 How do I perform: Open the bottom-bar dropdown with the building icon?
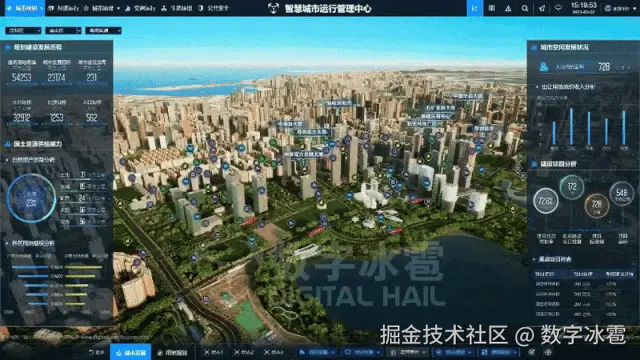coord(407,352)
